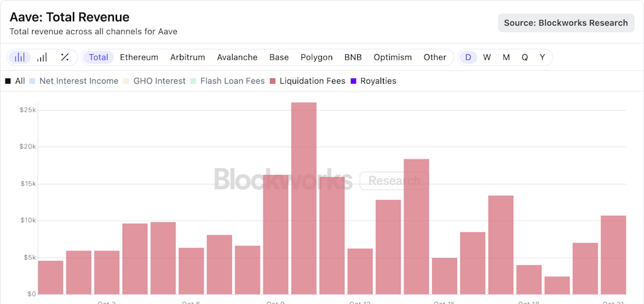The height and width of the screenshot is (304, 644).
Task: Select the Base chain filter
Action: coord(279,57)
